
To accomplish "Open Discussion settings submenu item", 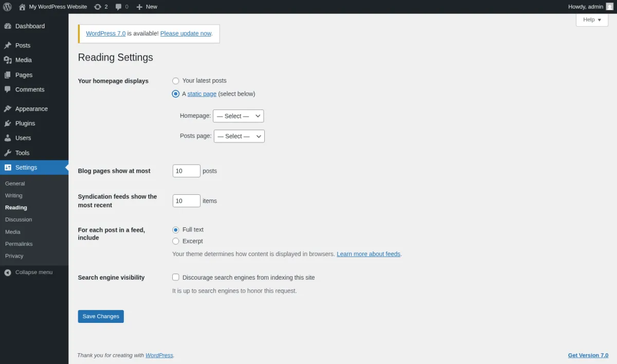I will point(19,220).
